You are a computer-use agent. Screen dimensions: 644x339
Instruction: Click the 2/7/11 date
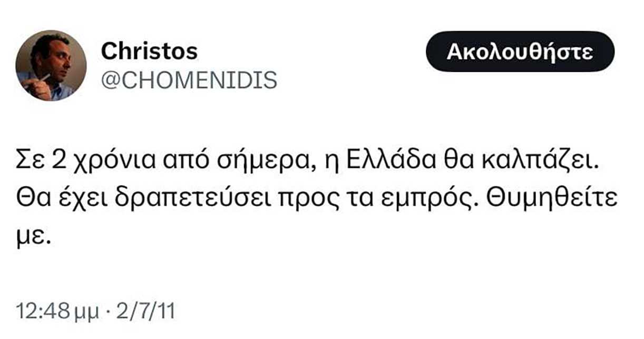coord(142,311)
